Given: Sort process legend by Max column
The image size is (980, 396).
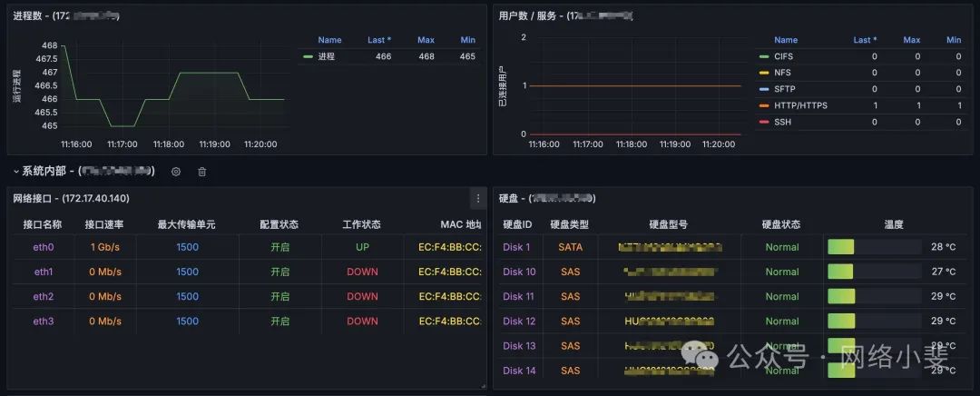Looking at the screenshot, I should coord(426,40).
